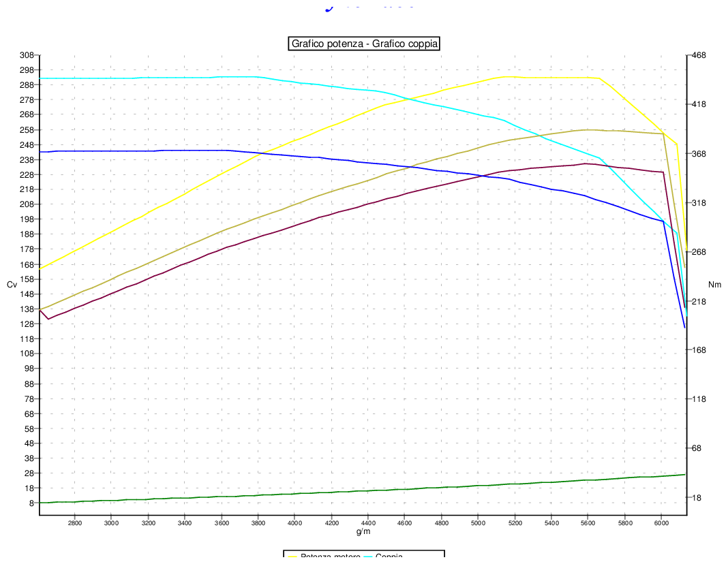Click the 198 value on the Cv axis
The width and height of the screenshot is (728, 564).
click(27, 219)
